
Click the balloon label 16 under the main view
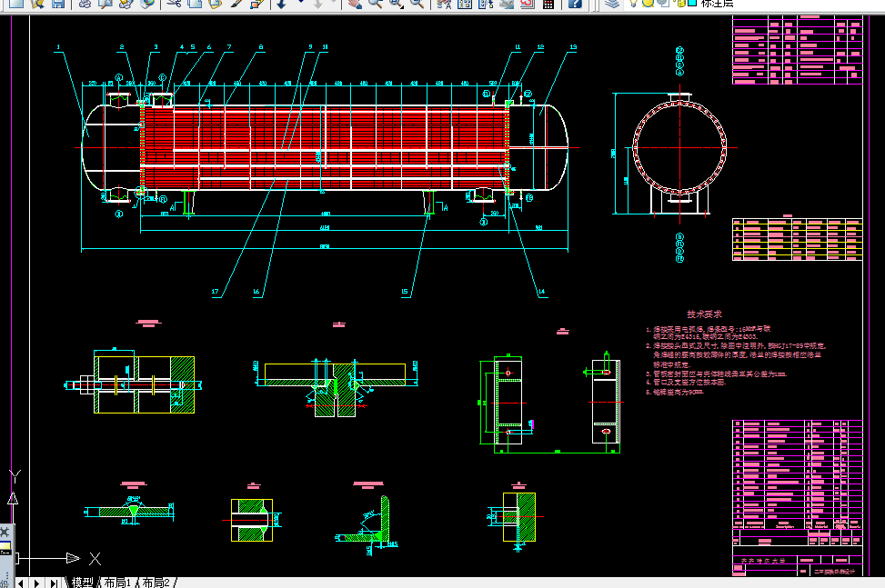pyautogui.click(x=256, y=292)
